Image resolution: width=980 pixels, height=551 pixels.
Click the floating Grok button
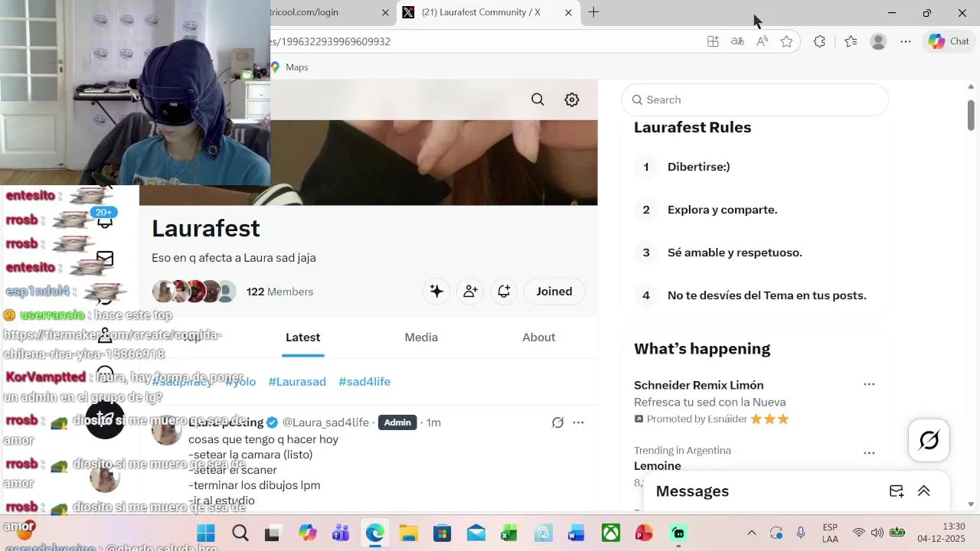(x=929, y=440)
